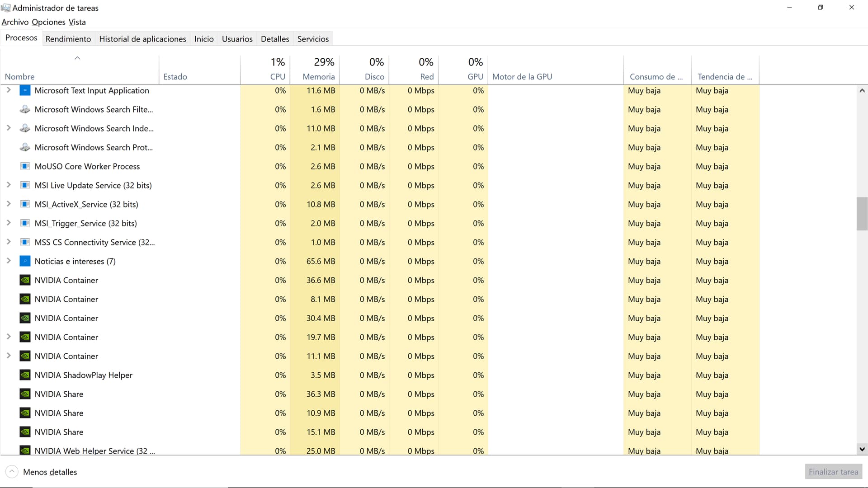The width and height of the screenshot is (868, 488).
Task: Click the scrollbar up arrow
Action: (862, 90)
